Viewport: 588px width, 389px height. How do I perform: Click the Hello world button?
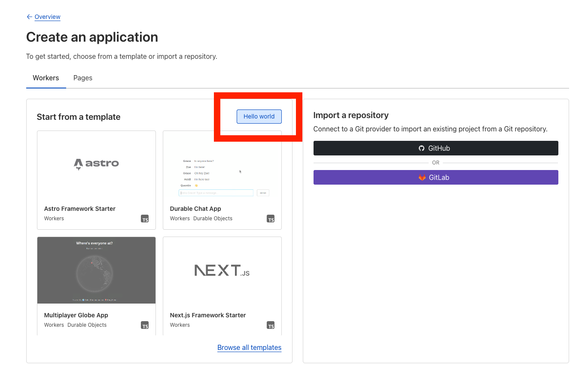[x=259, y=116]
